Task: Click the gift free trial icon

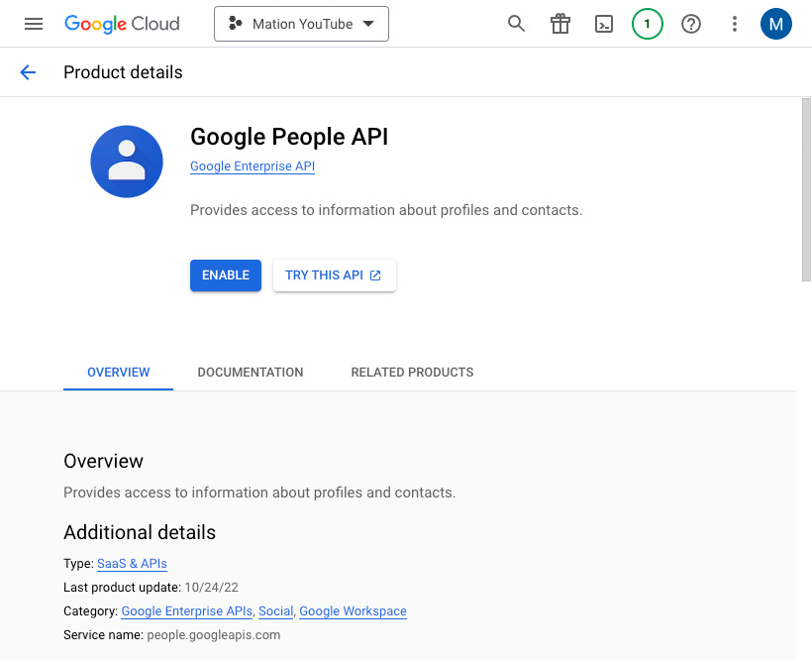Action: click(559, 24)
